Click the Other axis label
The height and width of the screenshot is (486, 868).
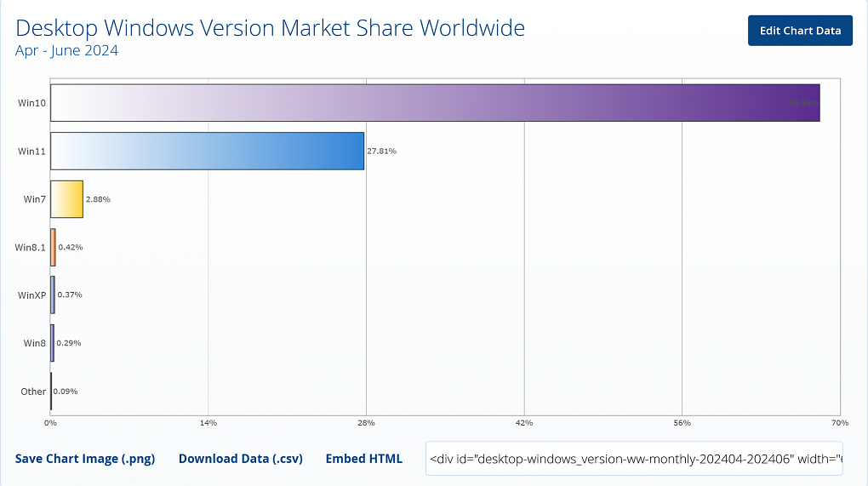coord(33,392)
